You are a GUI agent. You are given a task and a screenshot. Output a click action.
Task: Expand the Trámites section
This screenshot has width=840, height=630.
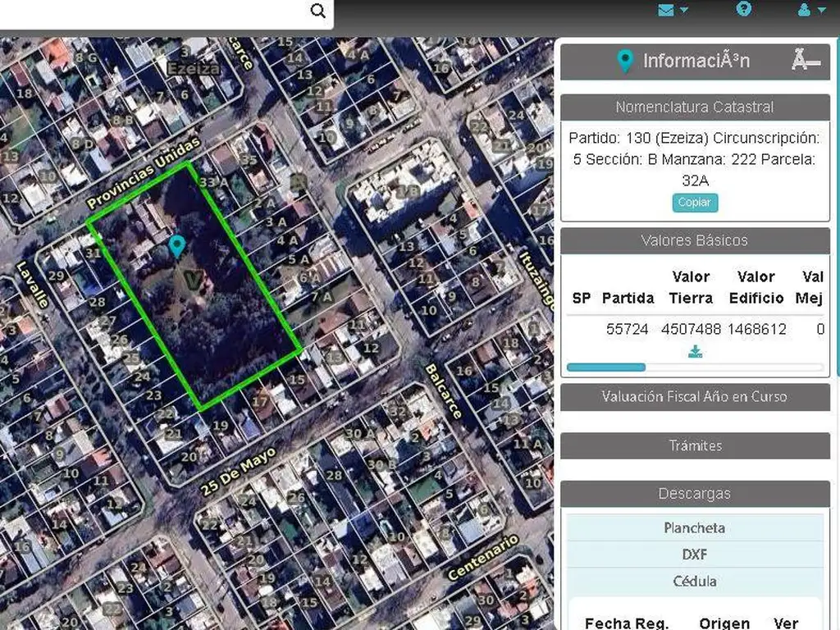click(x=695, y=445)
